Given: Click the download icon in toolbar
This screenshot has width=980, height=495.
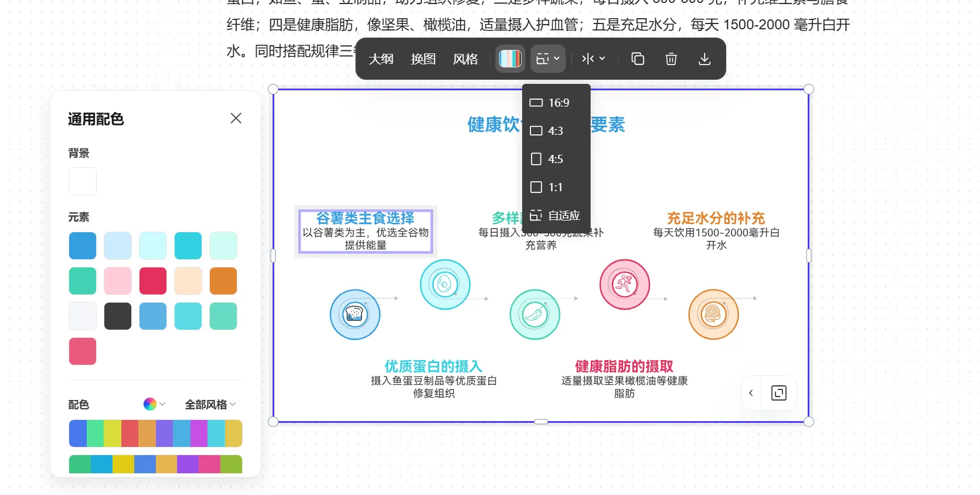Looking at the screenshot, I should 705,59.
